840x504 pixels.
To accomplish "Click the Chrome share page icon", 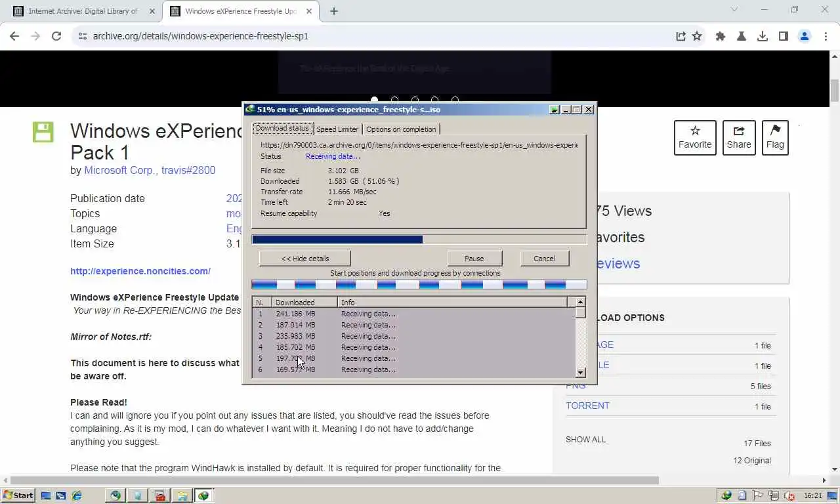I will click(681, 36).
